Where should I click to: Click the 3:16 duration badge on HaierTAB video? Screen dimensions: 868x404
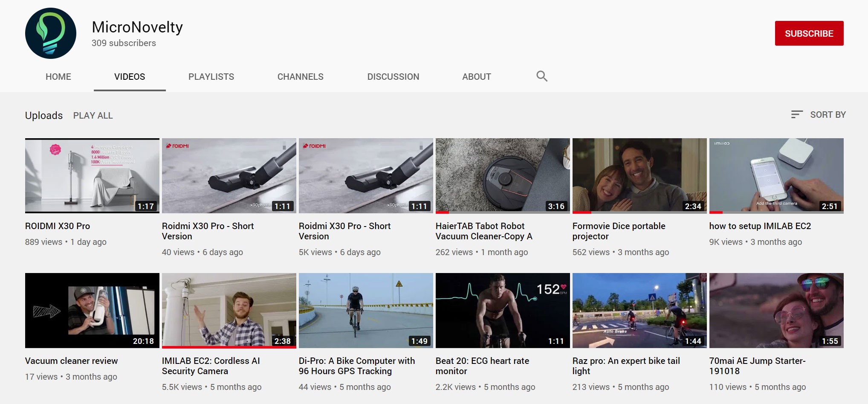pos(556,206)
